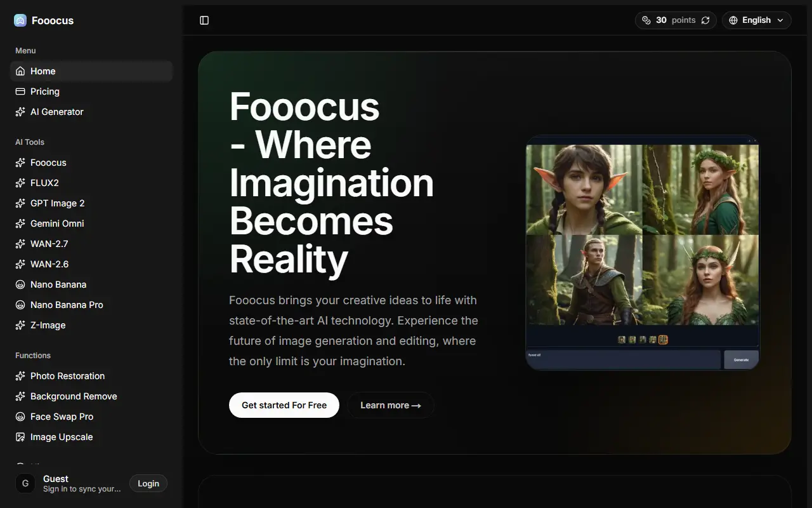Click the Pricing card icon
Viewport: 812px width, 508px height.
pyautogui.click(x=20, y=91)
